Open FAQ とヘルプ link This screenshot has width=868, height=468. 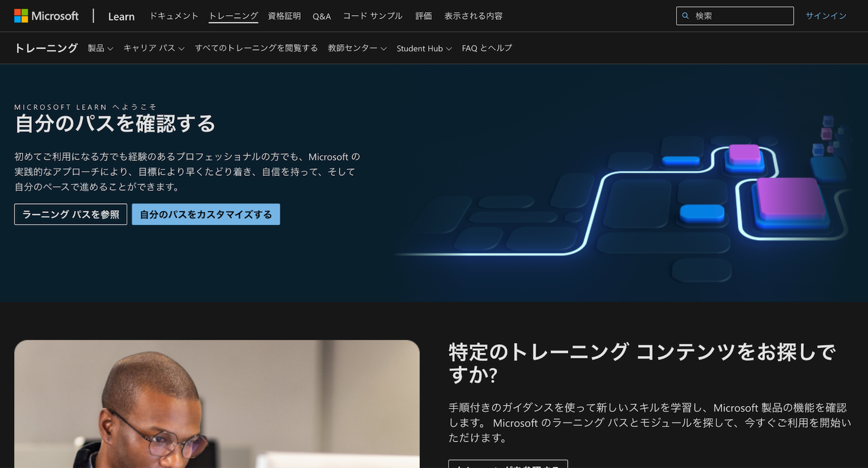[x=487, y=49]
